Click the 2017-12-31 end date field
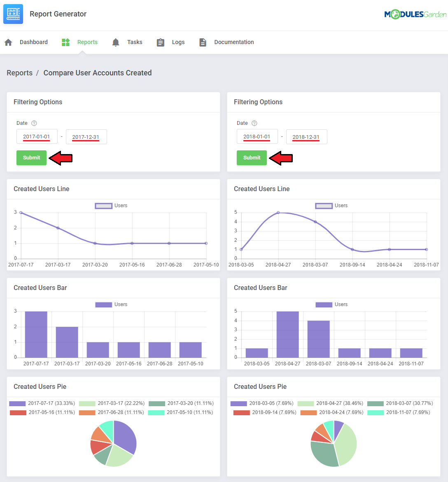 click(86, 136)
